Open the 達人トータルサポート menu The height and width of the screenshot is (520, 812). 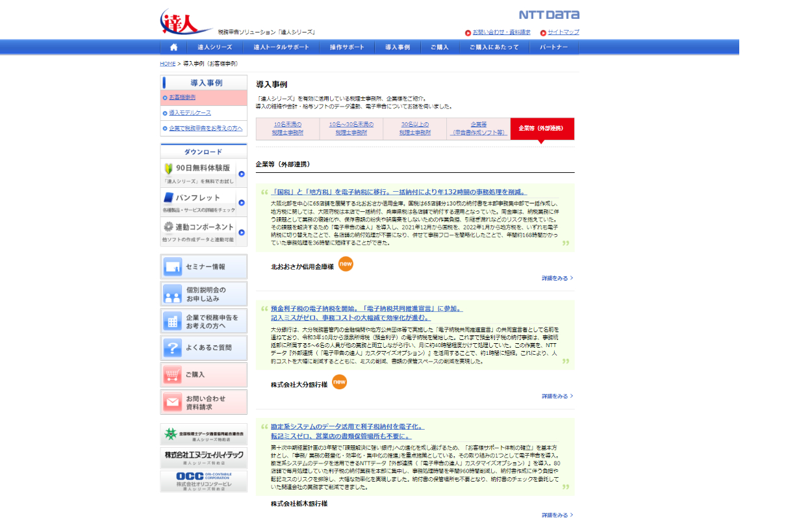click(x=281, y=47)
